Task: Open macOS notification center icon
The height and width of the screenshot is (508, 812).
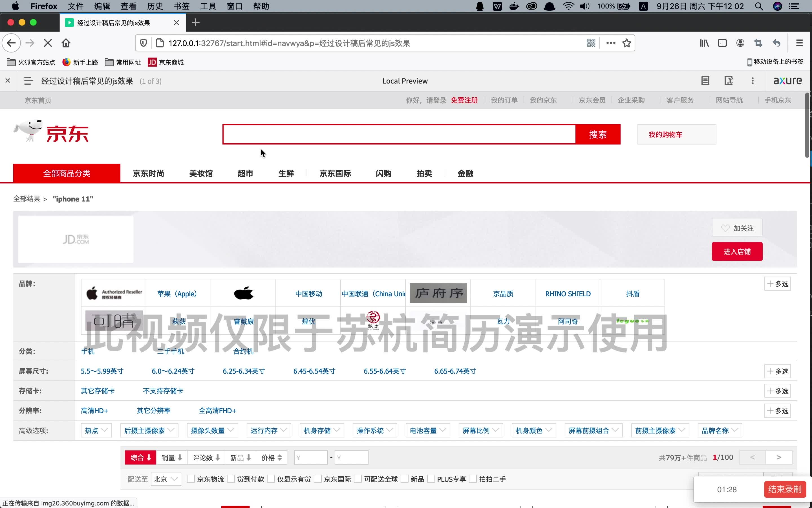Action: (x=794, y=6)
